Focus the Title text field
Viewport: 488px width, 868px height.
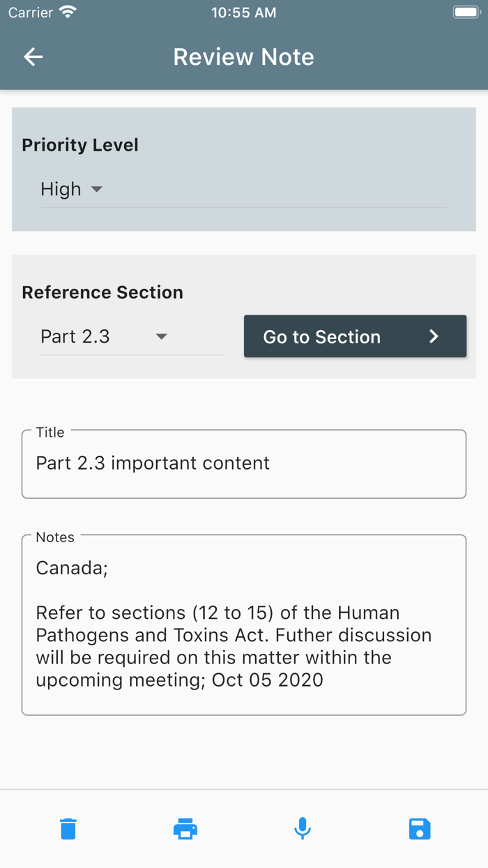pos(244,464)
